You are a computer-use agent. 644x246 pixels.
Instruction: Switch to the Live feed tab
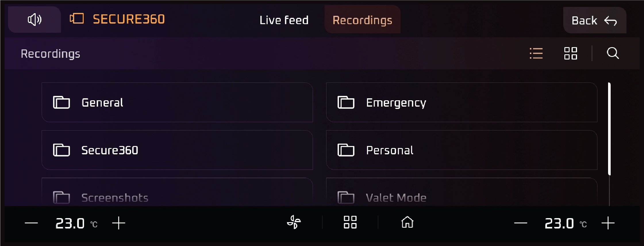tap(284, 20)
